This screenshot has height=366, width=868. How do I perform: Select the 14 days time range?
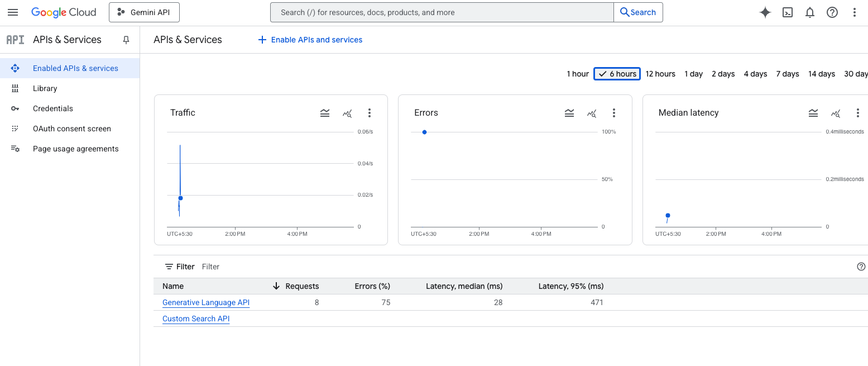(x=822, y=74)
